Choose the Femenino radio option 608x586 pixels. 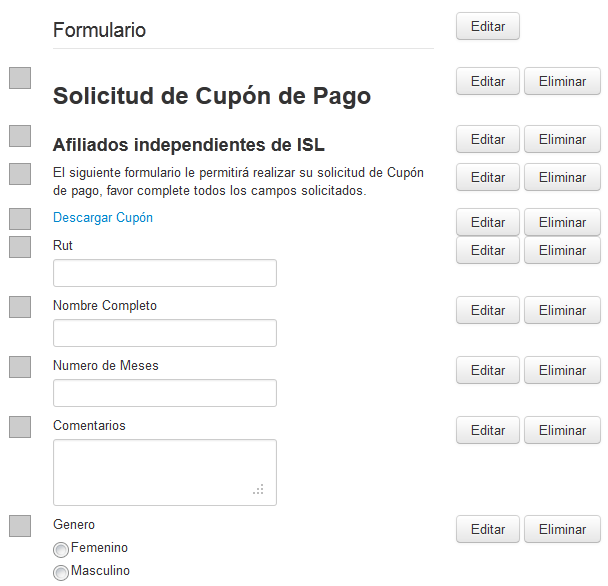point(61,549)
